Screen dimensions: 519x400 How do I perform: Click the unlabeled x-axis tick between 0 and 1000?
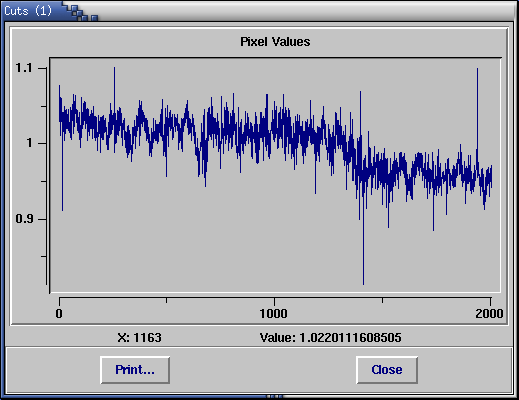[x=166, y=300]
